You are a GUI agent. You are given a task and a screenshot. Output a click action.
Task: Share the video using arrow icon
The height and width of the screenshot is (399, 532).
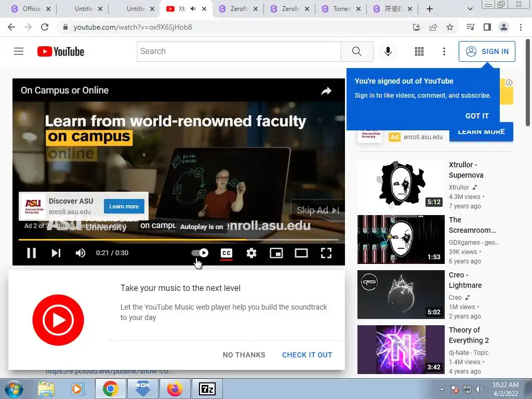click(x=326, y=90)
